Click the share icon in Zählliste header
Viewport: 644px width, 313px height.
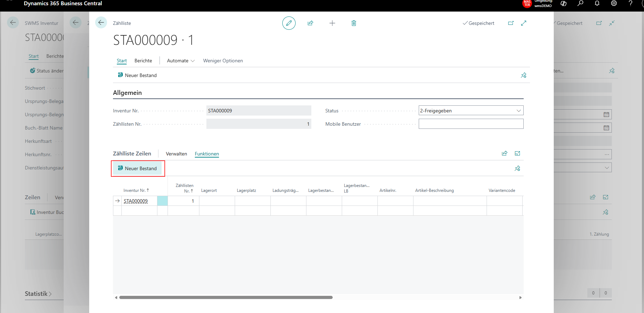[310, 23]
